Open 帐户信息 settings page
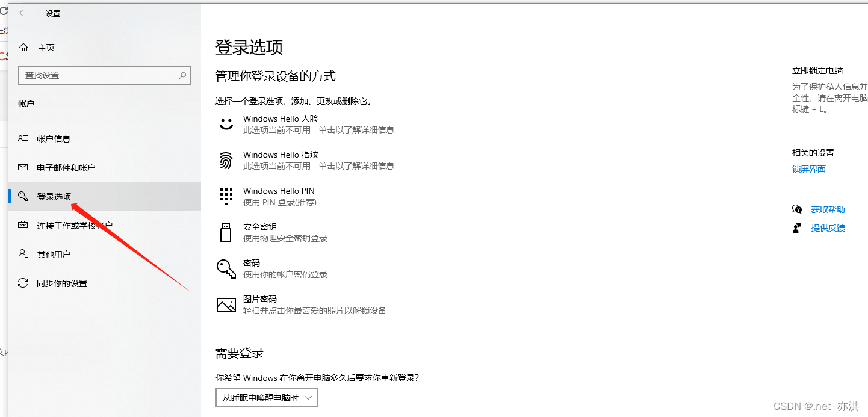 click(x=54, y=138)
